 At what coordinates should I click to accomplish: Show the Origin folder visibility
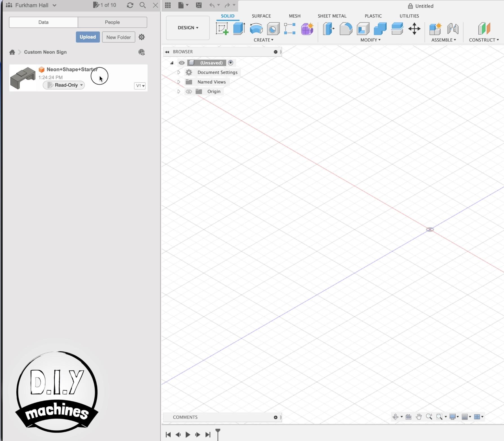[189, 91]
